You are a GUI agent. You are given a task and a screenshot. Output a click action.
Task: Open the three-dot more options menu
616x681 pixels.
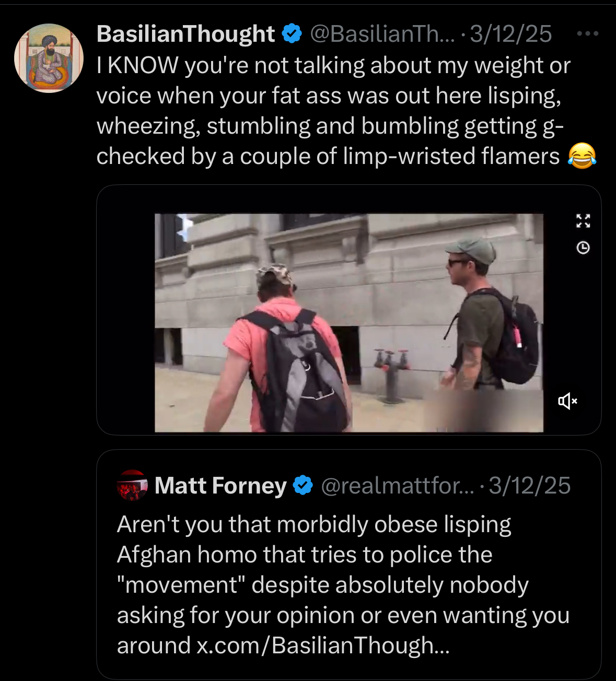(x=587, y=34)
